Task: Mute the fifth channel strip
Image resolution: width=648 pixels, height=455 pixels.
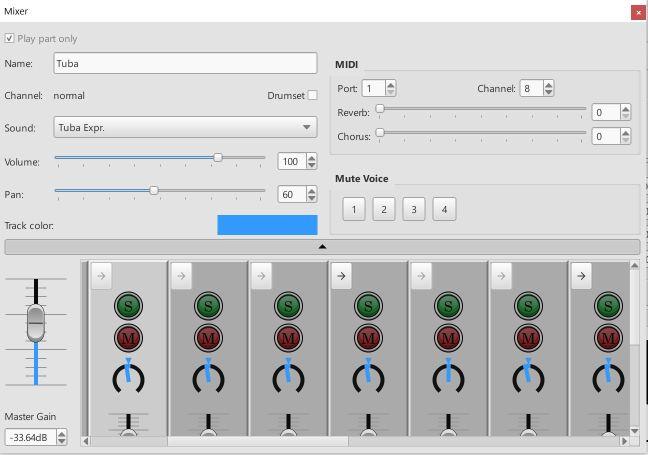Action: tap(448, 338)
